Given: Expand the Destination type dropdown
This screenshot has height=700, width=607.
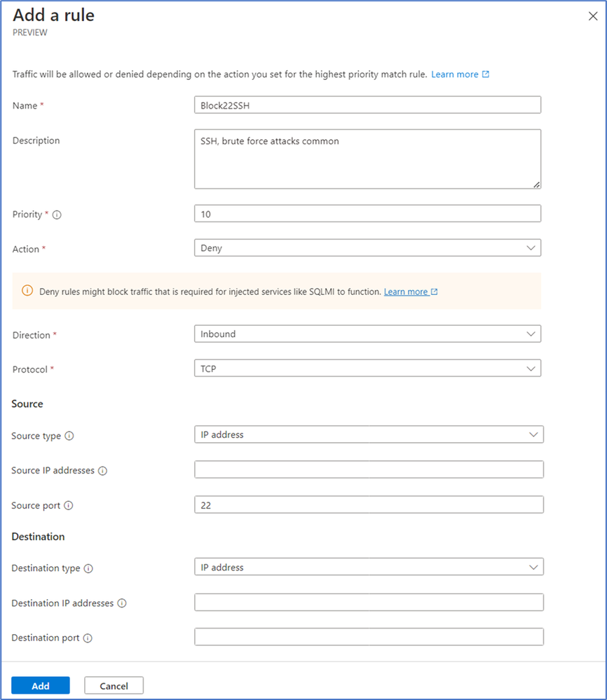Looking at the screenshot, I should [369, 567].
